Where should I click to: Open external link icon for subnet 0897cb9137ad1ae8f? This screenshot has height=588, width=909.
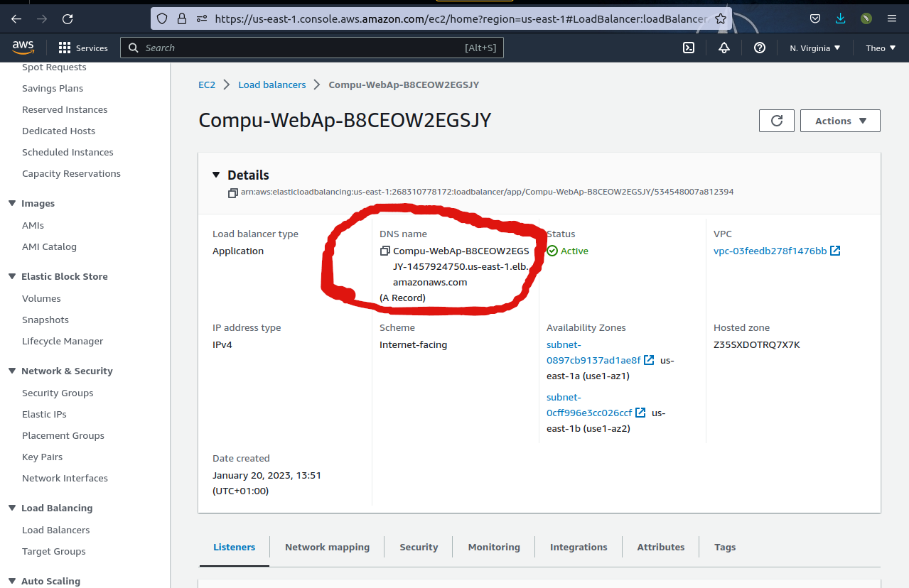click(649, 360)
